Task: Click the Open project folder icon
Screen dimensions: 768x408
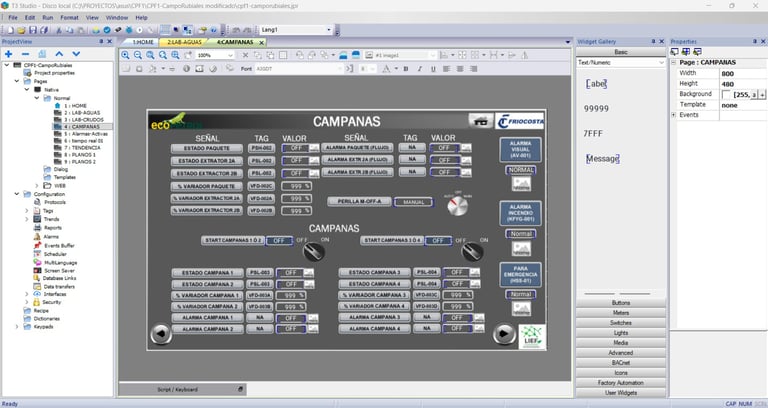Action: tap(21, 30)
